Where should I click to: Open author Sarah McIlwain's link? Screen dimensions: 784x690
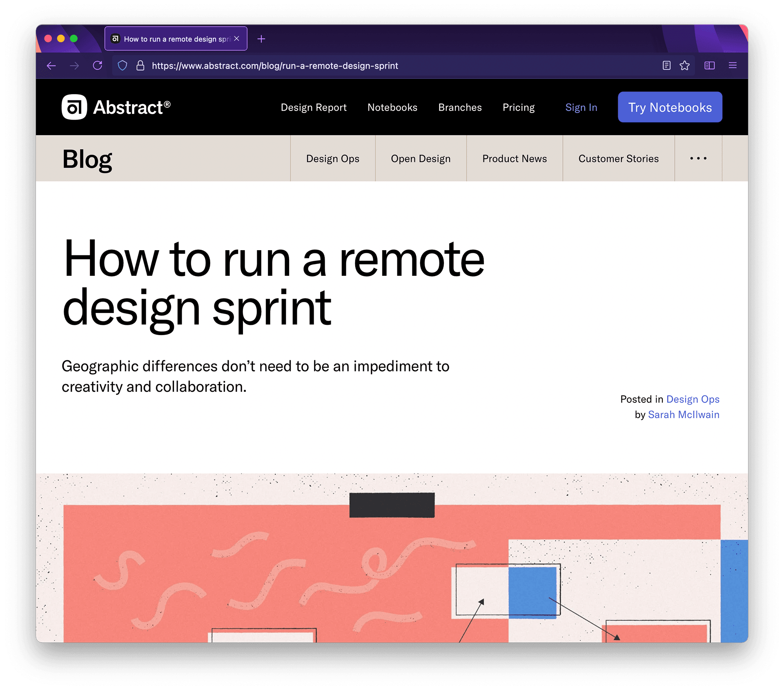point(684,415)
